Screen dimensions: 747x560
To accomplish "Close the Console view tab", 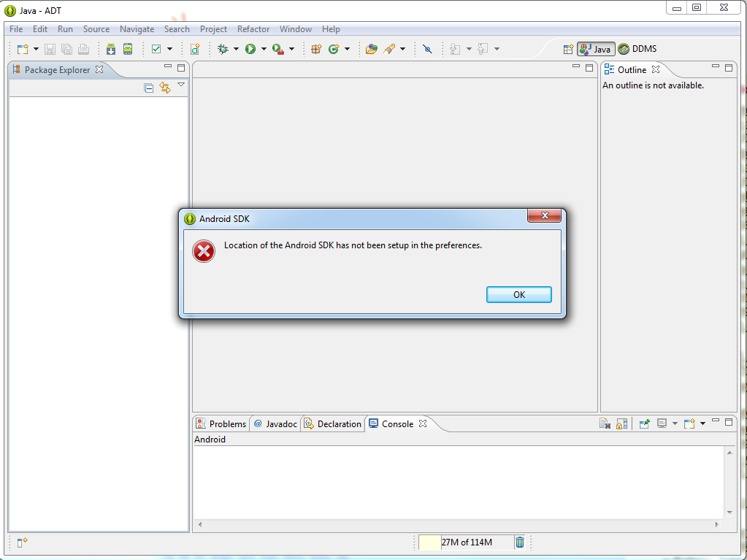I will [423, 423].
